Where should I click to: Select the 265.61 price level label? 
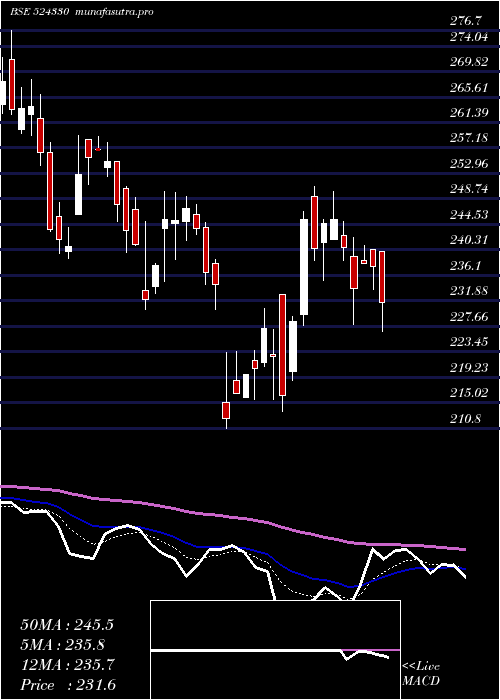pos(468,88)
